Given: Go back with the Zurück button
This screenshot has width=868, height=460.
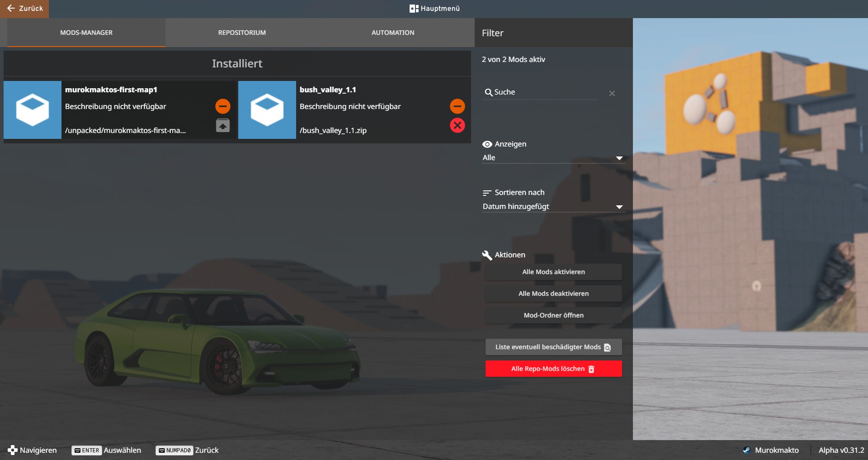Looking at the screenshot, I should [x=24, y=9].
